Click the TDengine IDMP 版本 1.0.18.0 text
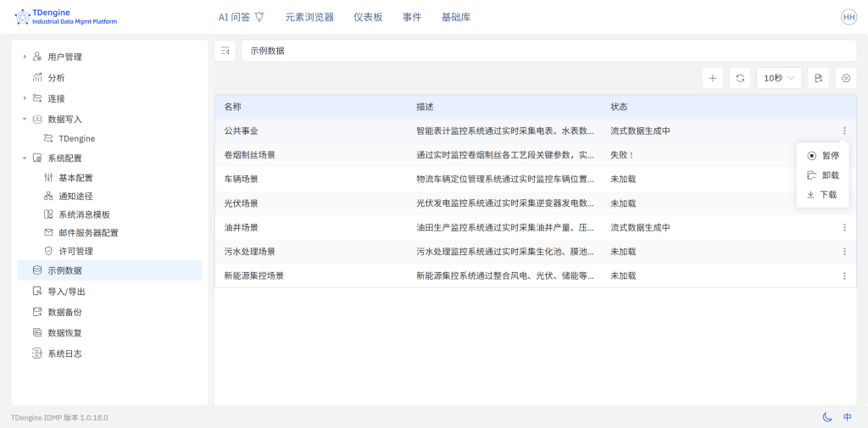This screenshot has width=868, height=428. tap(59, 418)
